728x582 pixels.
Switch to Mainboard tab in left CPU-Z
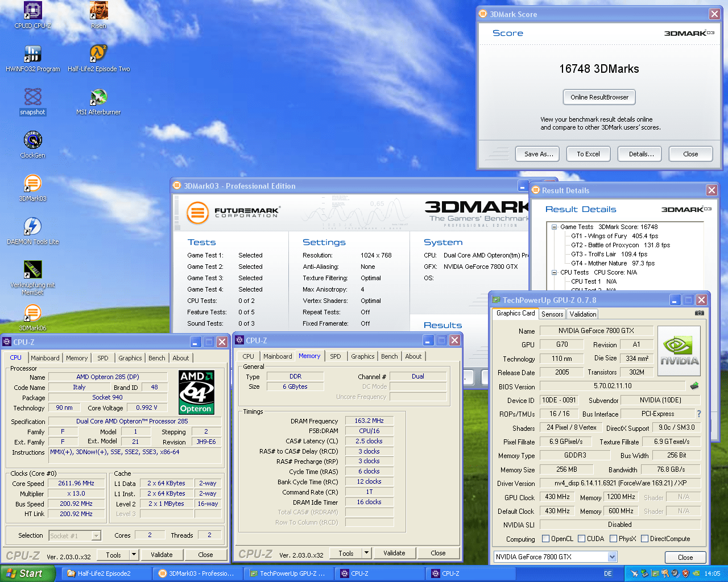[45, 358]
